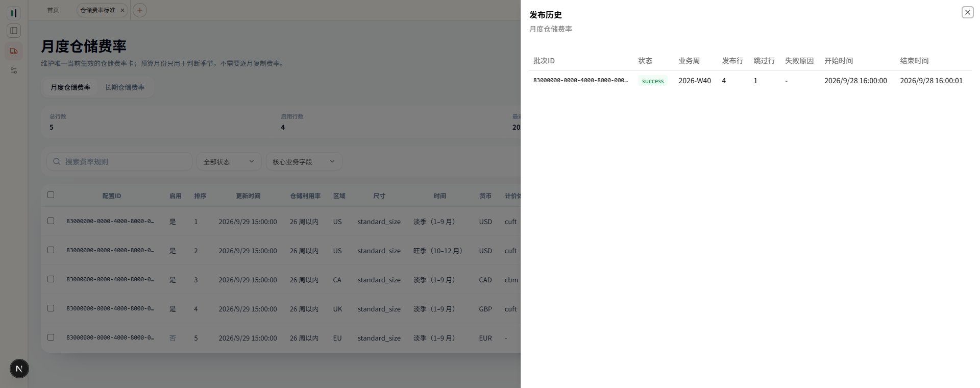Toggle the sidebar panel icon
Screen dimensions: 980x388
tap(14, 31)
